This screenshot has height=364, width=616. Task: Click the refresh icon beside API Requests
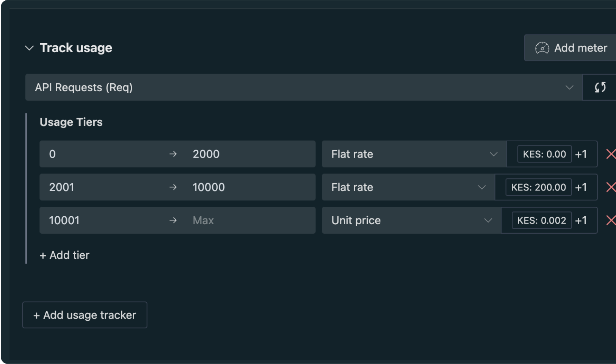click(x=600, y=87)
